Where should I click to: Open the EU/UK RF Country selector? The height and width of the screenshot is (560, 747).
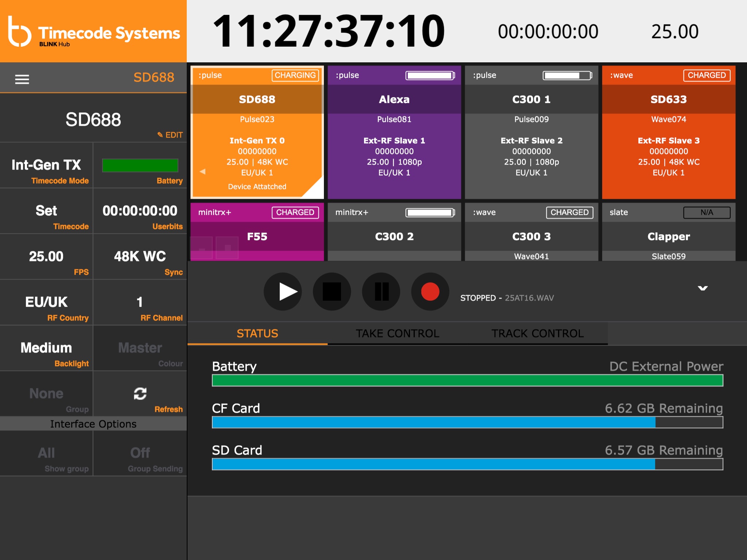[x=46, y=302]
